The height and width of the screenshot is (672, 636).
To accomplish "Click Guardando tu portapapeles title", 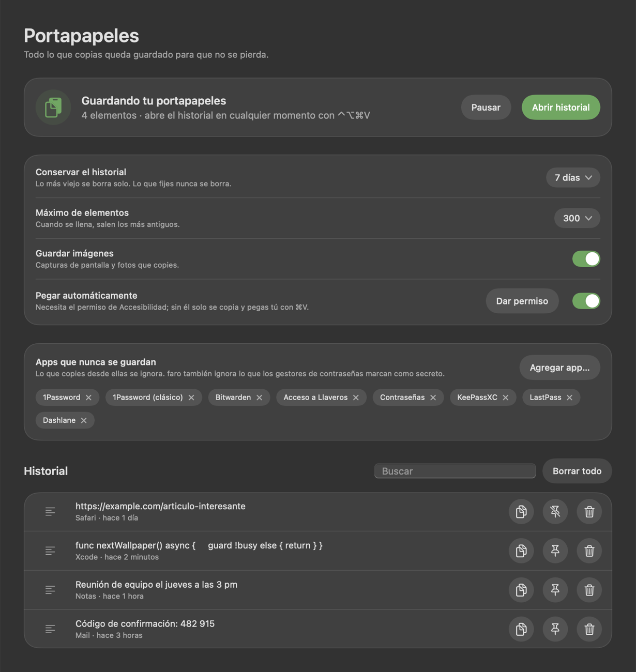I will pyautogui.click(x=154, y=101).
